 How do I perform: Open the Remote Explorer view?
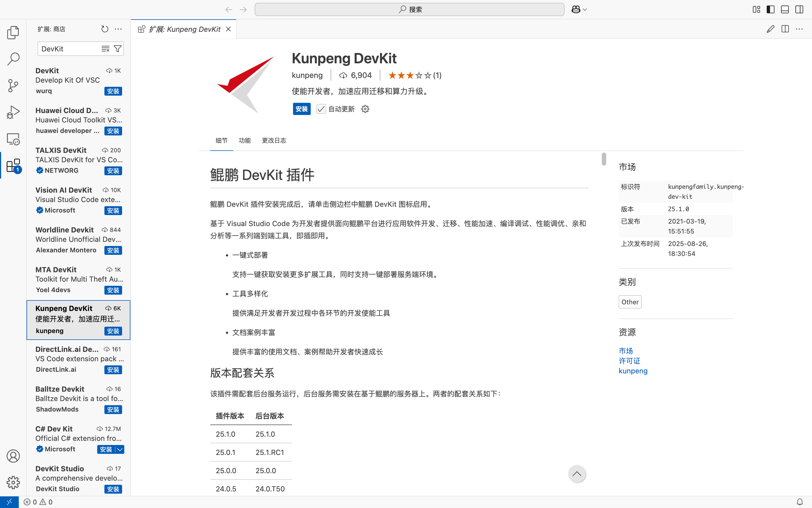(13, 139)
